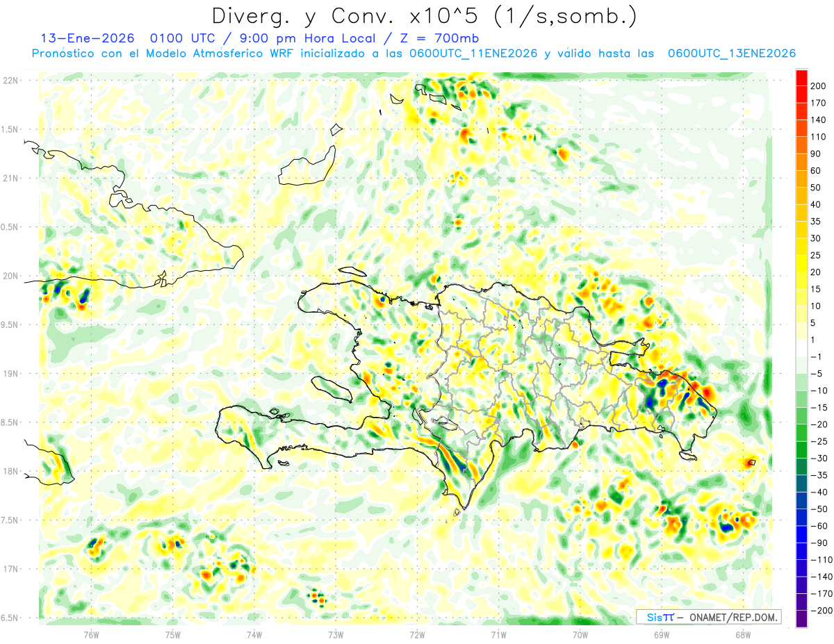
Task: Click 'Pronóstico con el Modelo Atmosferico WRF' text
Action: click(x=163, y=53)
